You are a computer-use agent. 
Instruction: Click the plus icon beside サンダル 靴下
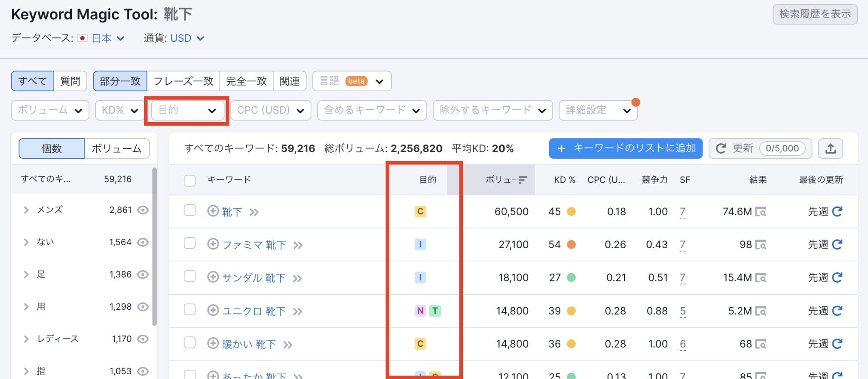click(213, 277)
